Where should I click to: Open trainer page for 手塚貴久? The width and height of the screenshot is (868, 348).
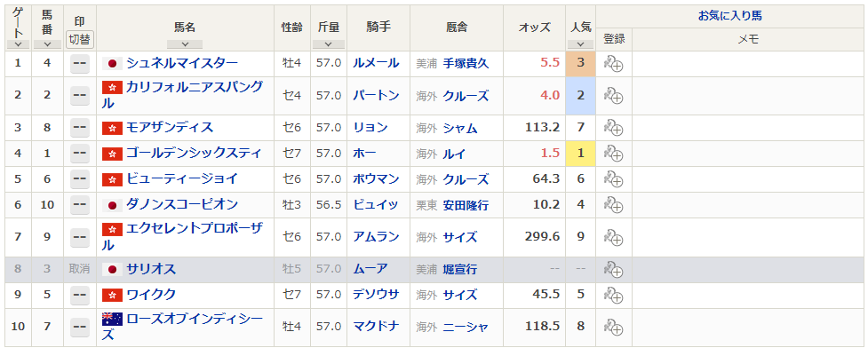pos(466,64)
